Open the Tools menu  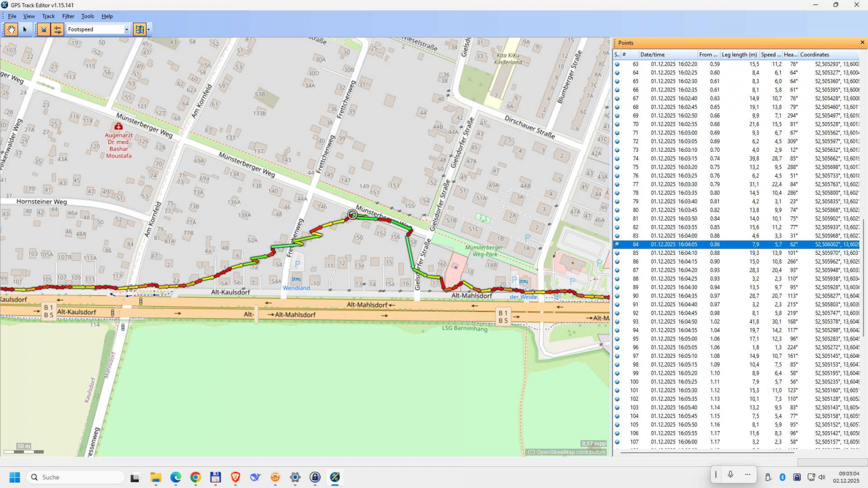87,16
